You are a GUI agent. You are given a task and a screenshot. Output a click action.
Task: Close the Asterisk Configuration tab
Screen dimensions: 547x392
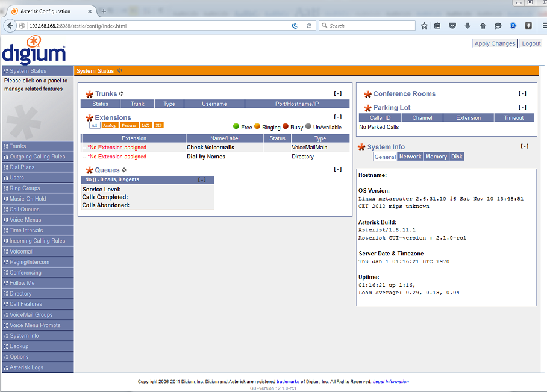tap(90, 11)
